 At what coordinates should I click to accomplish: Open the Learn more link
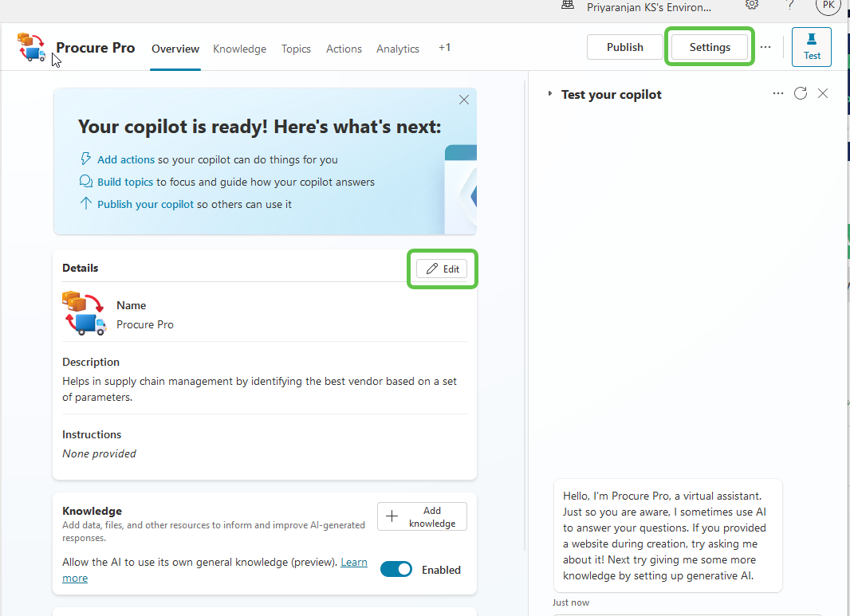pyautogui.click(x=353, y=562)
